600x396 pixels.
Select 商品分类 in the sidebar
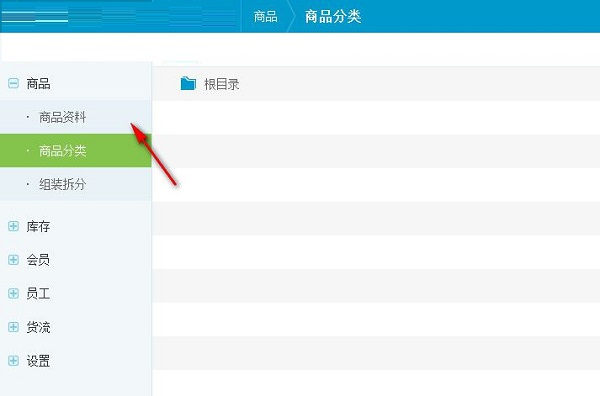[76, 150]
